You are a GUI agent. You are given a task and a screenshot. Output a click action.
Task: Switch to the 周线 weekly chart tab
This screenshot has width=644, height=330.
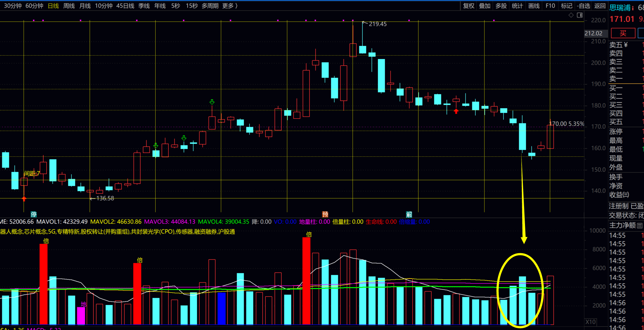click(69, 6)
